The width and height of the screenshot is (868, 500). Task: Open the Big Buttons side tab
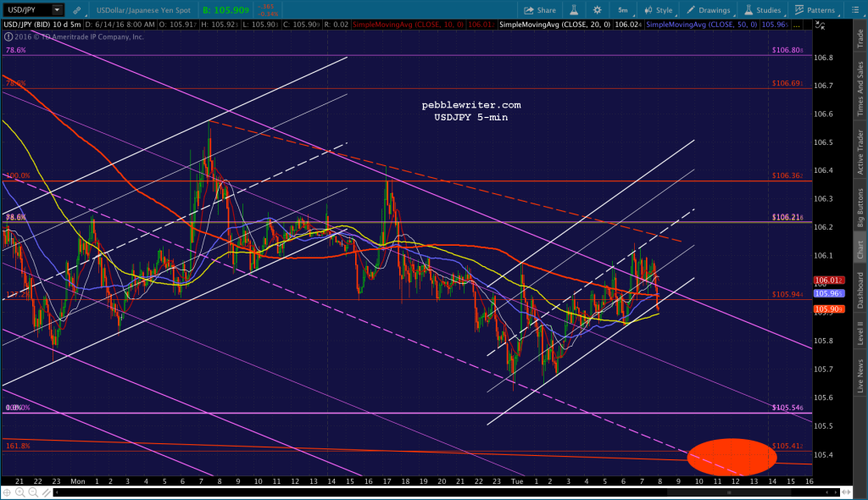860,208
